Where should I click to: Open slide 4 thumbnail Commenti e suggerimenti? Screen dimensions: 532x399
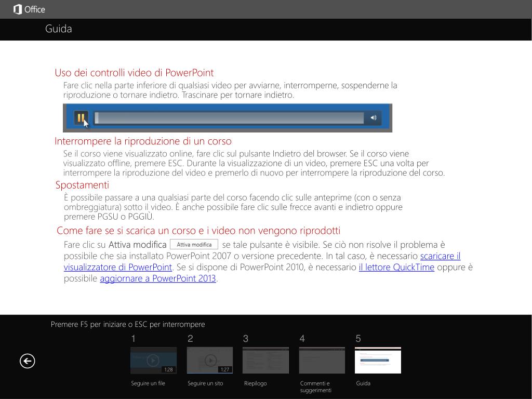coord(322,361)
